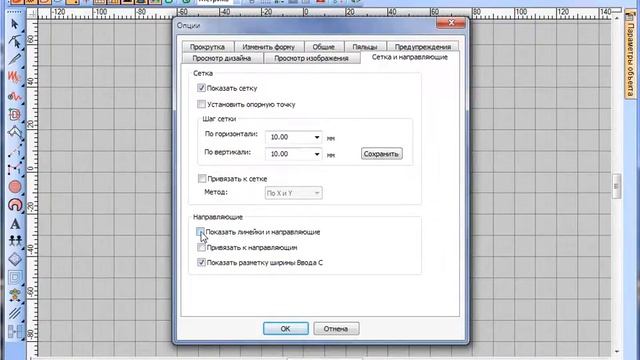Click the Отмена button
The width and height of the screenshot is (640, 360).
coord(336,329)
